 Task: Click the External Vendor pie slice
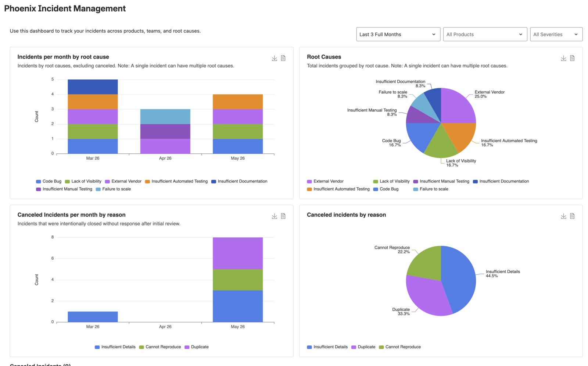tap(457, 107)
